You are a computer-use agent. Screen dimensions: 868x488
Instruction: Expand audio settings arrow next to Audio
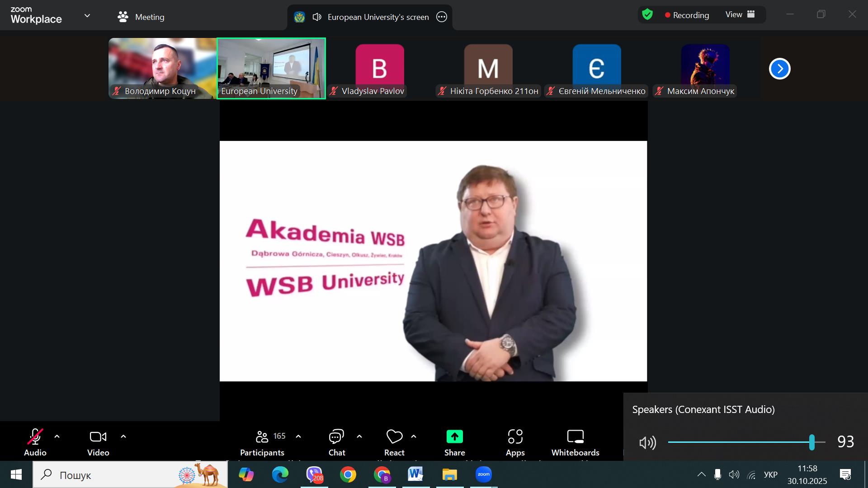click(x=57, y=436)
